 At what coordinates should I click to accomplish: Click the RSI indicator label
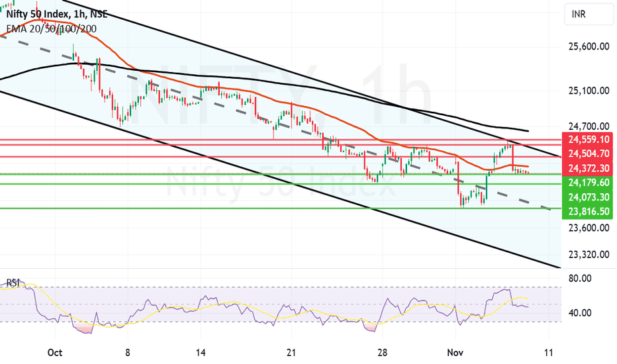click(x=13, y=283)
